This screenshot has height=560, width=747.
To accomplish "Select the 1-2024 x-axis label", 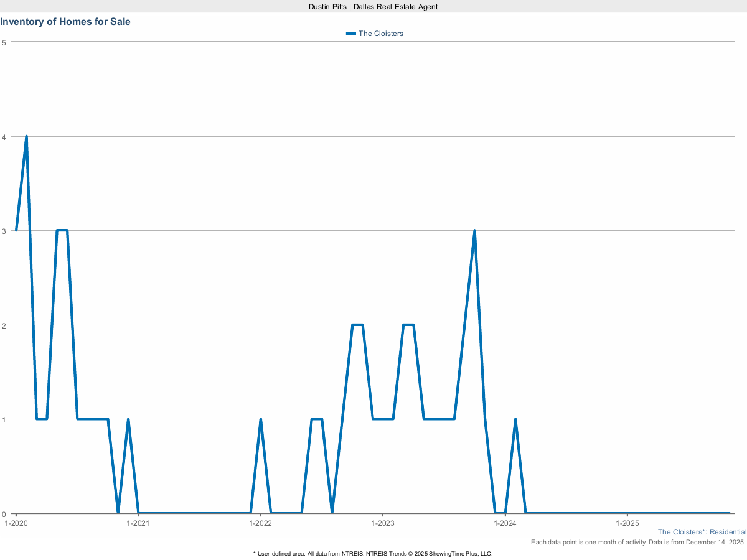I will click(505, 523).
